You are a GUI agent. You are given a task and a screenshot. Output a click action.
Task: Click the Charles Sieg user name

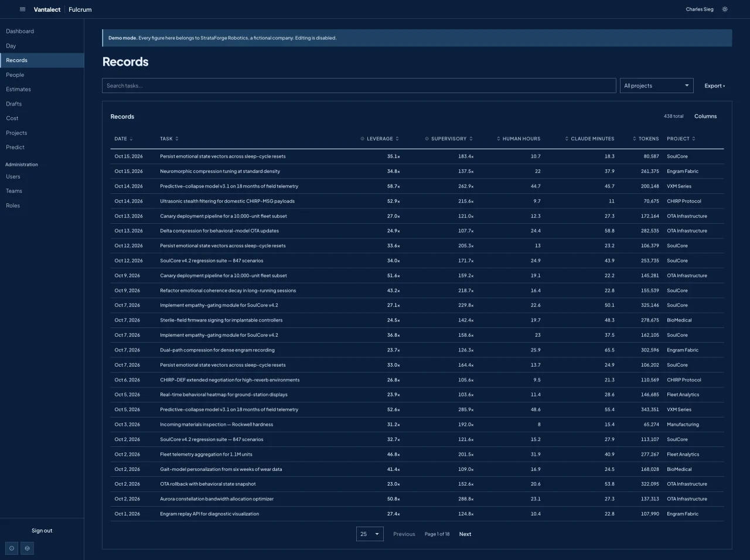click(x=700, y=9)
